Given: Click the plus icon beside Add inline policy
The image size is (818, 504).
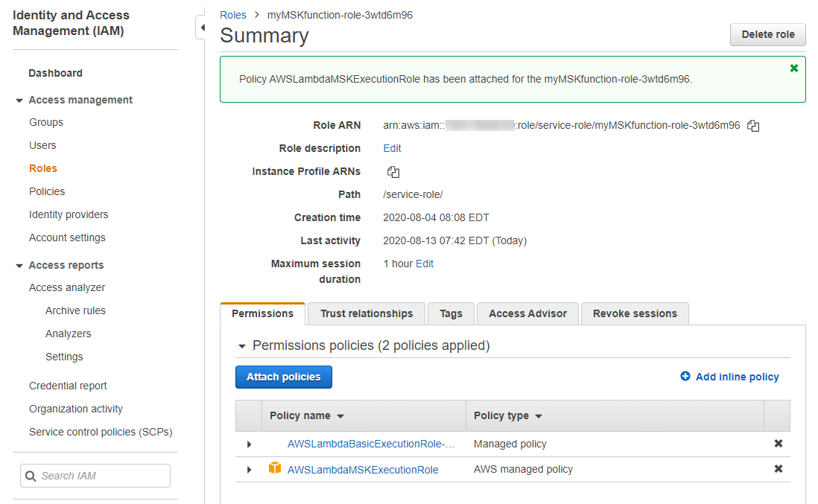Looking at the screenshot, I should [x=685, y=376].
